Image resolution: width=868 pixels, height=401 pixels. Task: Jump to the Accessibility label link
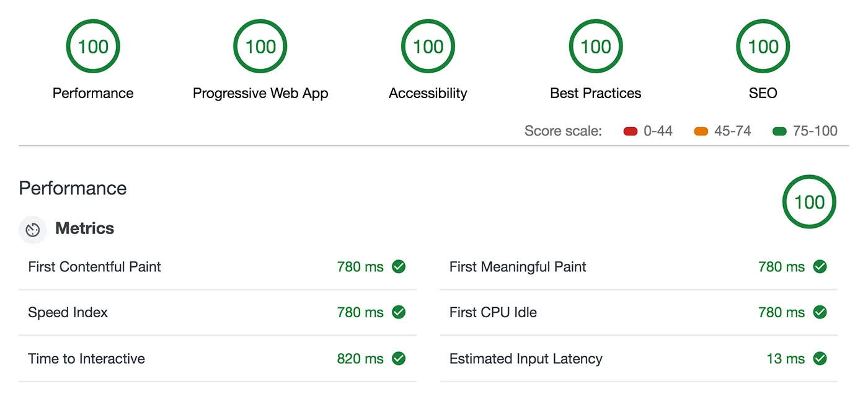(428, 93)
